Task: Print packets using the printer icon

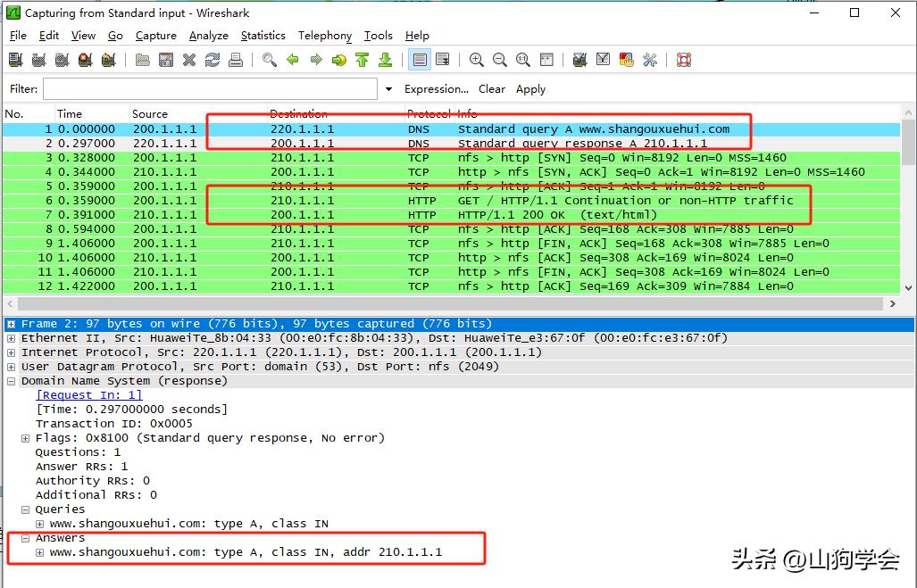Action: [236, 60]
